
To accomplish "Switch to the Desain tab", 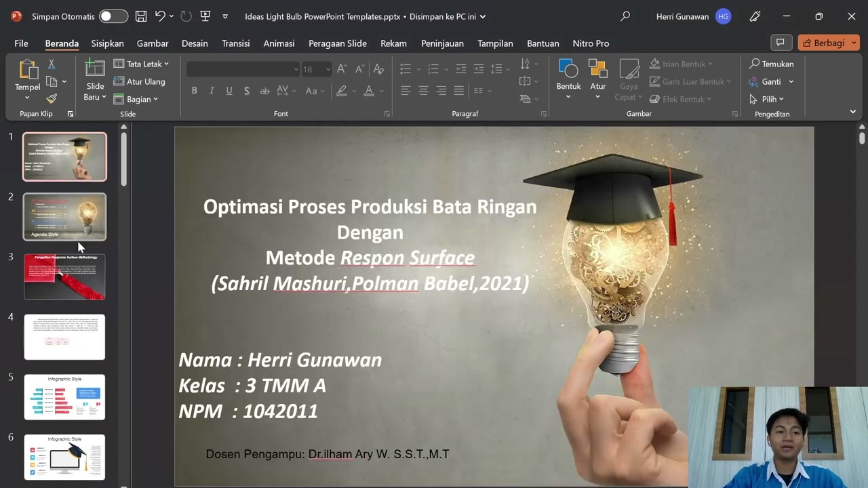I will click(x=195, y=43).
